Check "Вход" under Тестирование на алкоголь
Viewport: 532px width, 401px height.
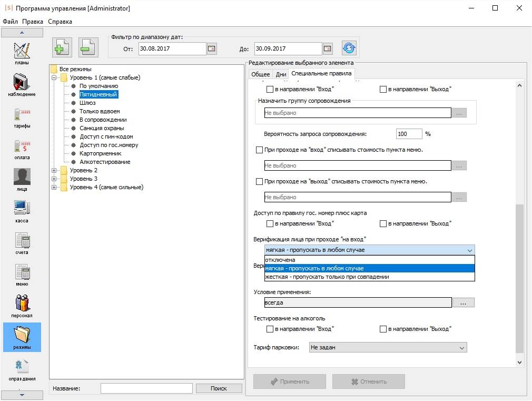pos(270,329)
